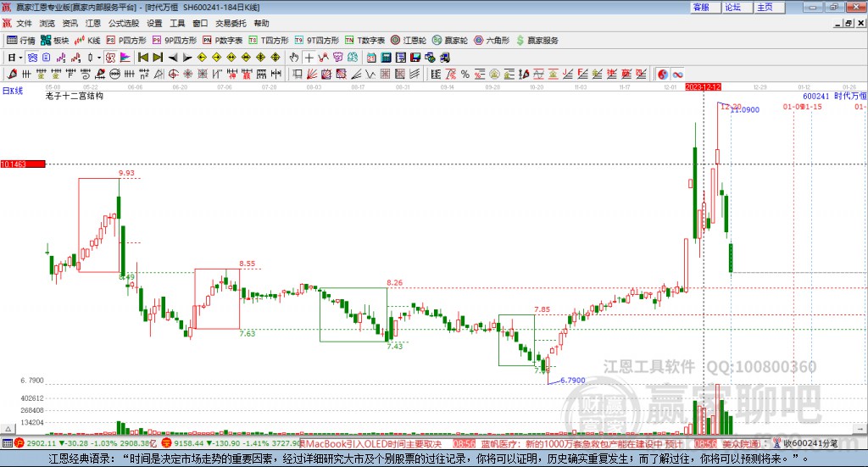Click the red crosshair target circle icon
The image size is (868, 467).
pos(173,74)
